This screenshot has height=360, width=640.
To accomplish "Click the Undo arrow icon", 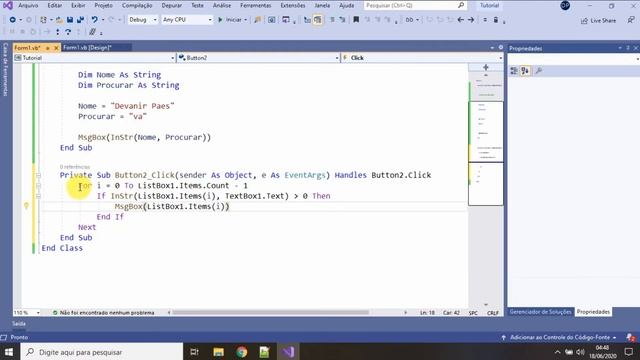I will coord(94,20).
